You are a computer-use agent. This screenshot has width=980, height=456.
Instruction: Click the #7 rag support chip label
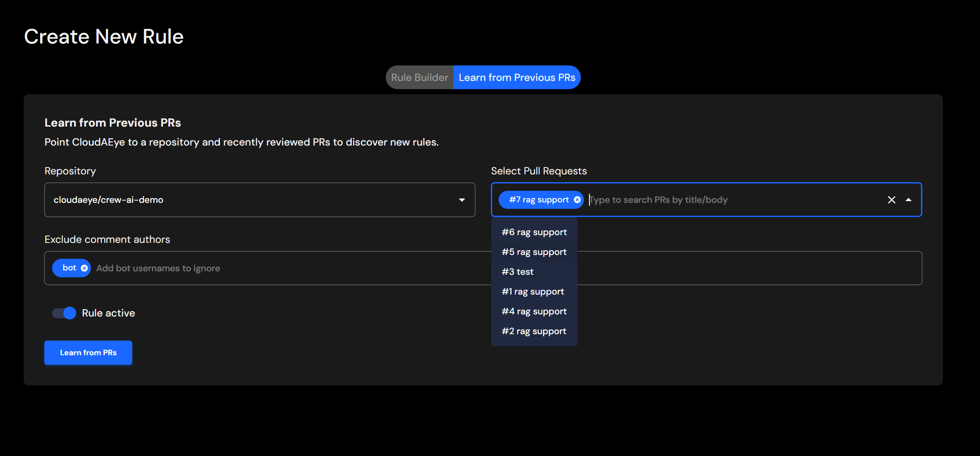click(539, 200)
